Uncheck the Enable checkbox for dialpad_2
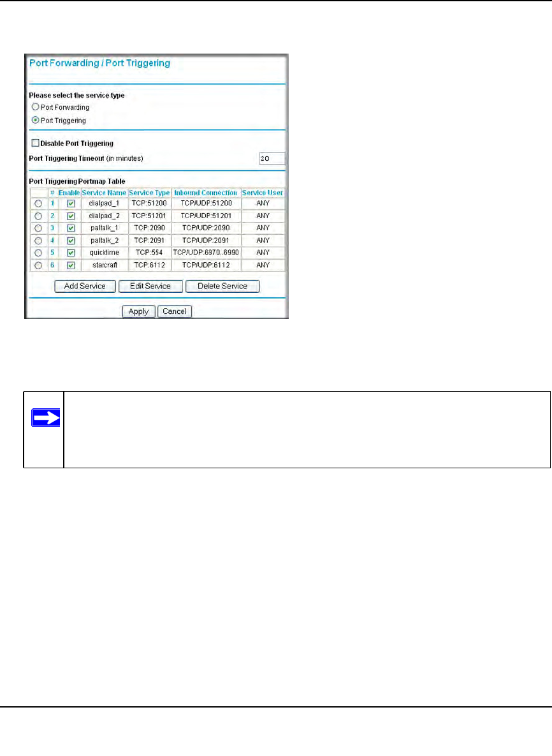 point(71,216)
